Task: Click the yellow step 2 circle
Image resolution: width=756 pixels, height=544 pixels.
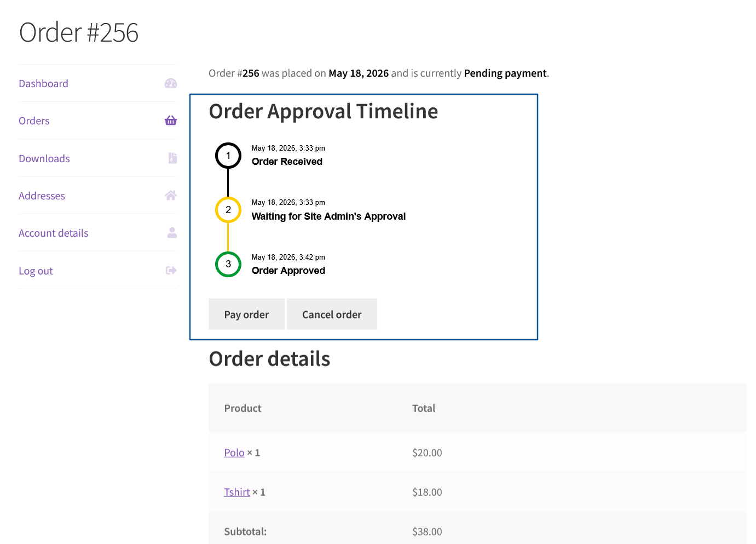Action: pos(228,210)
